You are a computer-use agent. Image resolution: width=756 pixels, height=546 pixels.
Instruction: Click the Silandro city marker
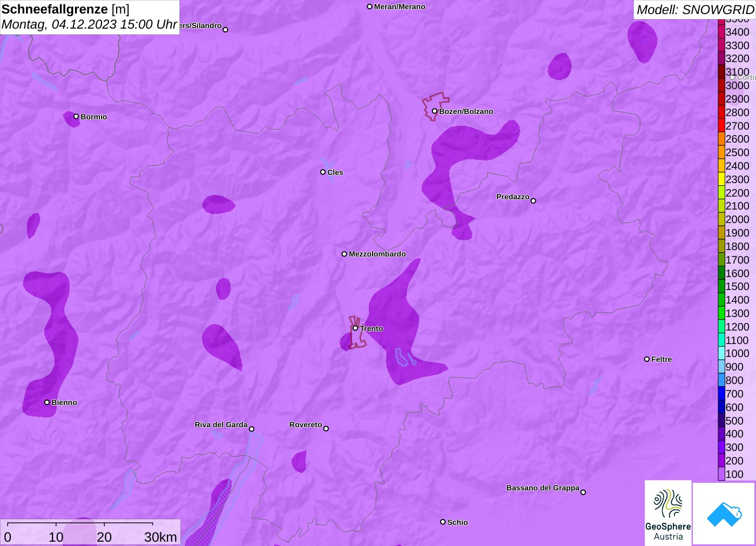(226, 30)
